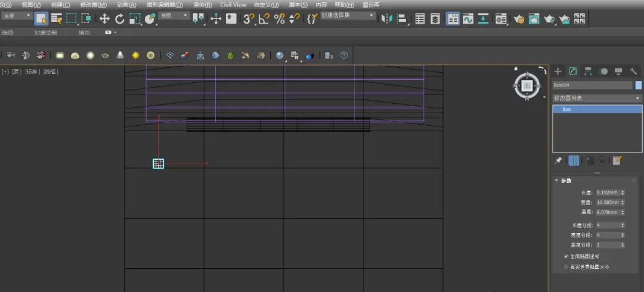Adjust the 宽度 spinner arrows

pyautogui.click(x=623, y=203)
